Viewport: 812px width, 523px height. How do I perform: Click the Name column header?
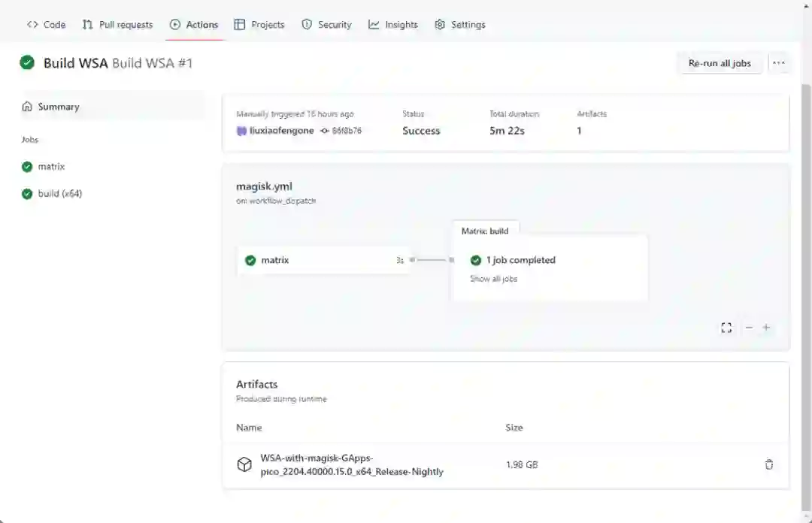[x=249, y=428]
